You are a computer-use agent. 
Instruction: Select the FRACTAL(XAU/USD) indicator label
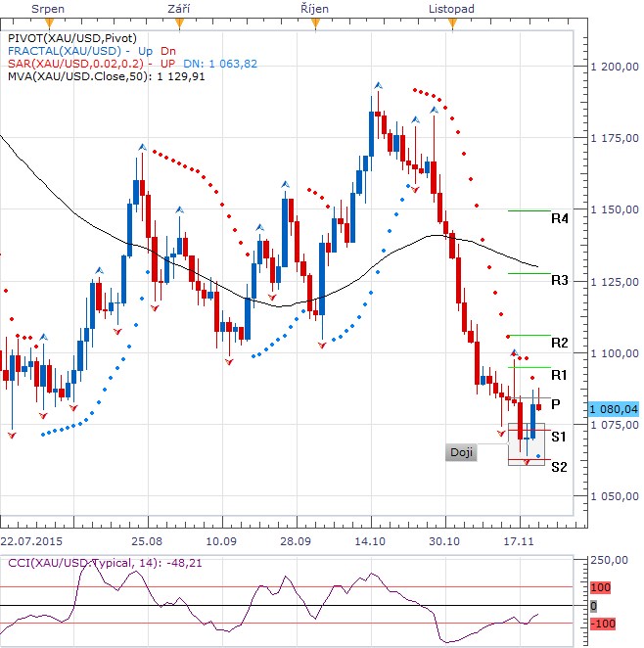pyautogui.click(x=65, y=51)
